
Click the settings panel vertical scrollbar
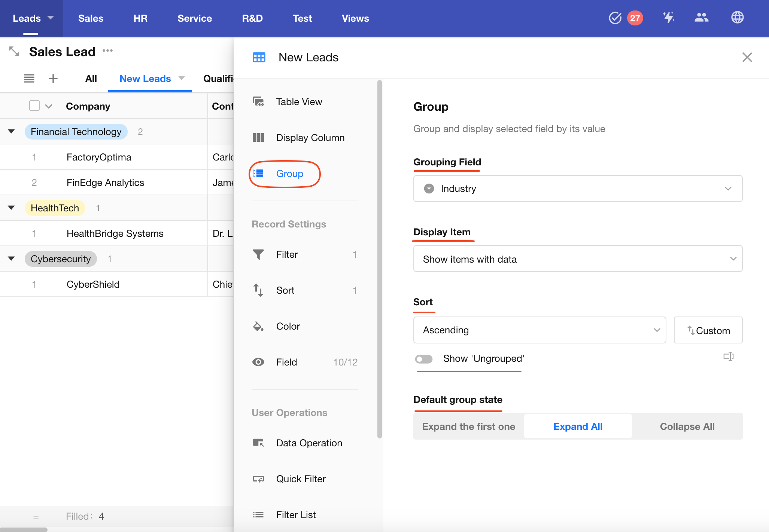pos(380,258)
